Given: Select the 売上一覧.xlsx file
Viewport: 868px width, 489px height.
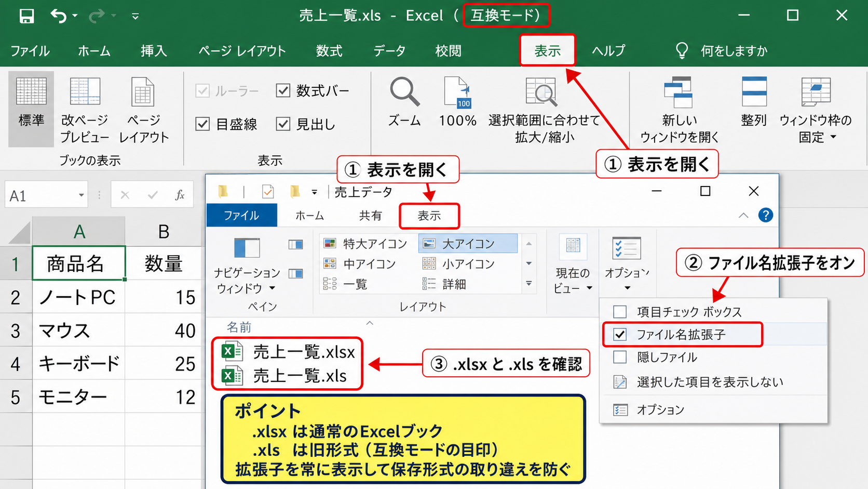Looking at the screenshot, I should click(x=289, y=352).
